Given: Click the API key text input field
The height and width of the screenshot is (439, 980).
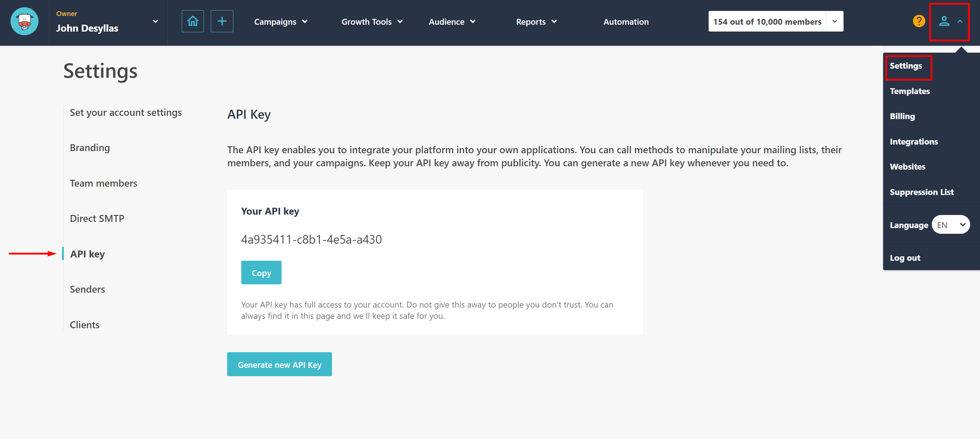Looking at the screenshot, I should click(x=311, y=238).
